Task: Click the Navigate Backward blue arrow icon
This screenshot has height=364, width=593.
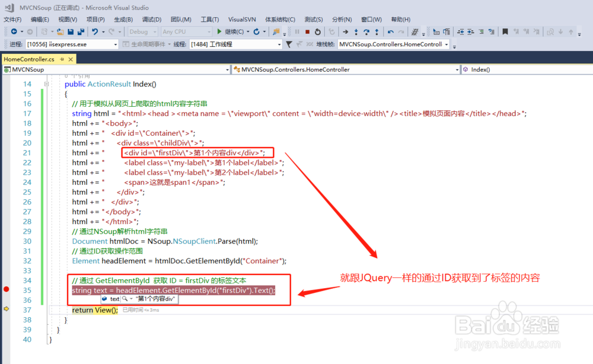Action: point(13,31)
